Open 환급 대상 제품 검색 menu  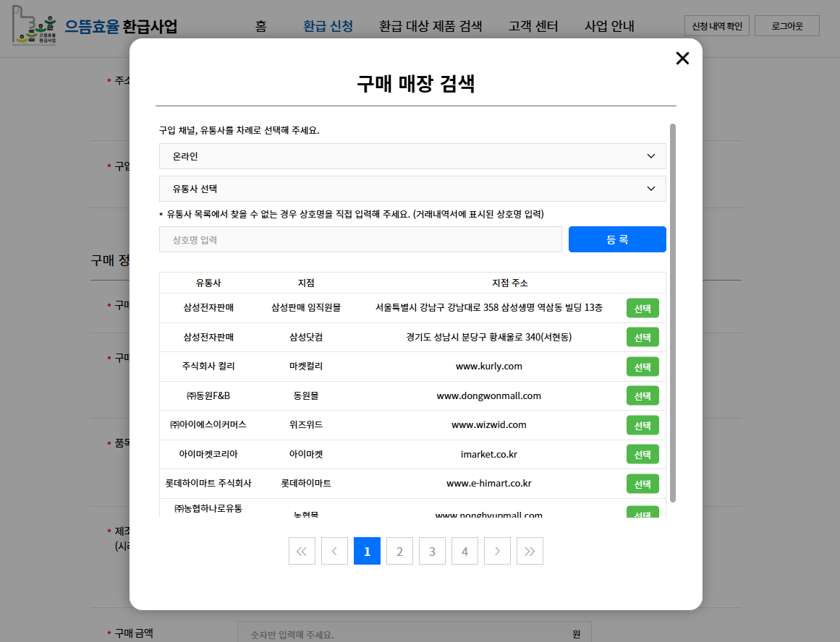430,26
